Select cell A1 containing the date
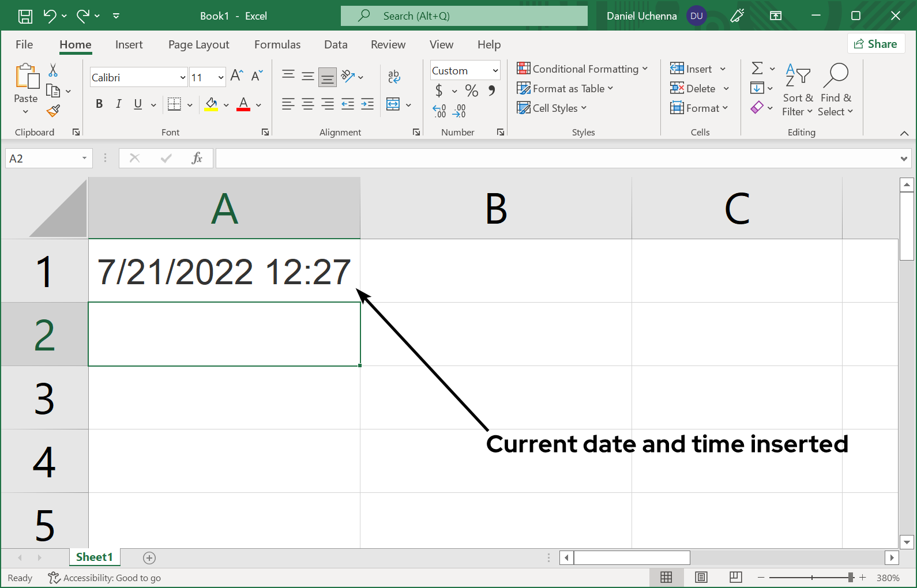917x588 pixels. point(224,271)
